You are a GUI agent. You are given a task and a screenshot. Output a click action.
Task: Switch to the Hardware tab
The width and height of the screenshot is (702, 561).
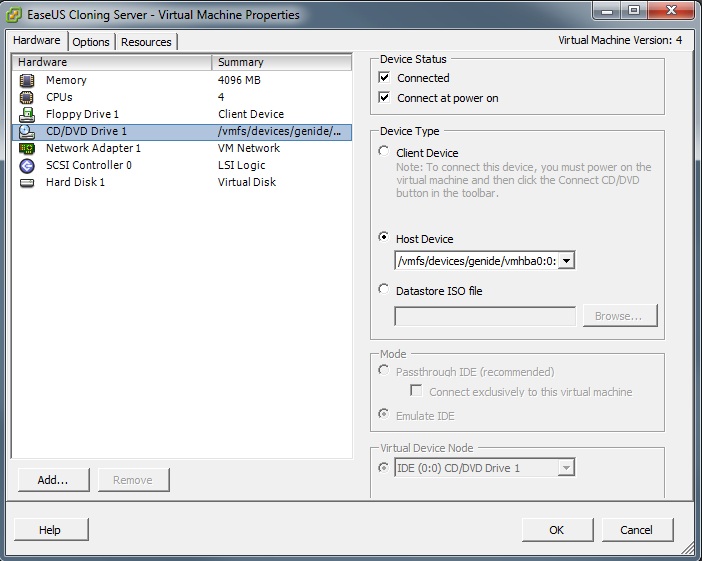pos(37,40)
